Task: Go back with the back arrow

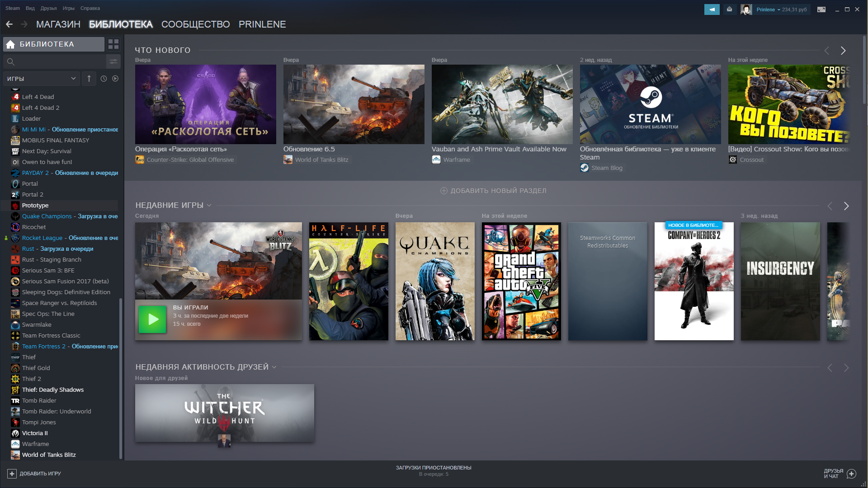Action: click(x=9, y=24)
